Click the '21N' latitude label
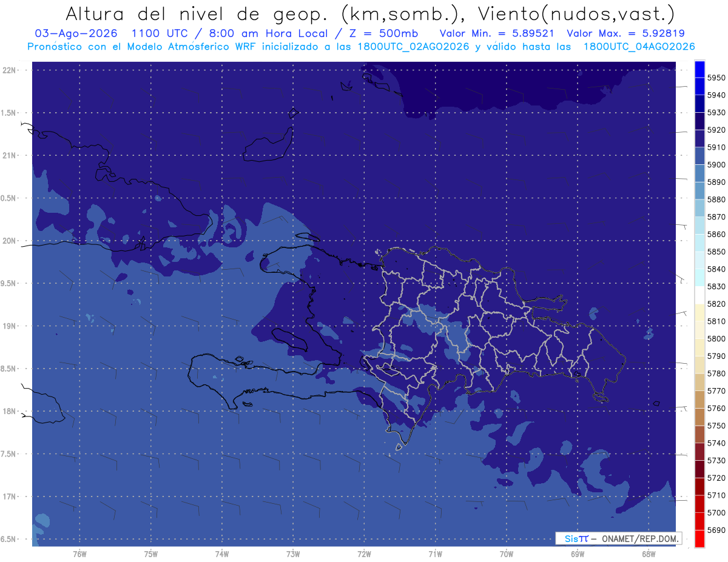728x562 pixels. 10,155
